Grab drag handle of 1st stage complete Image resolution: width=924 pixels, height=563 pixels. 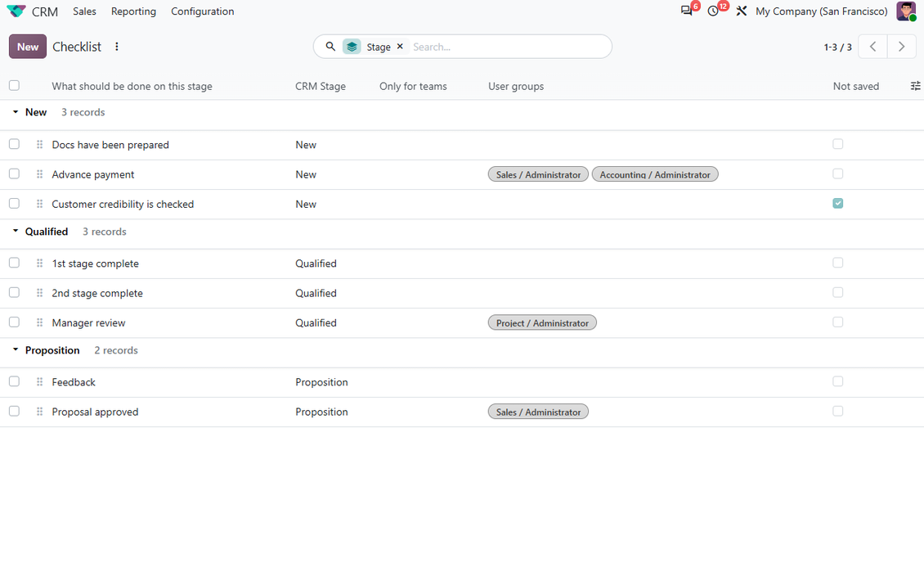tap(39, 263)
